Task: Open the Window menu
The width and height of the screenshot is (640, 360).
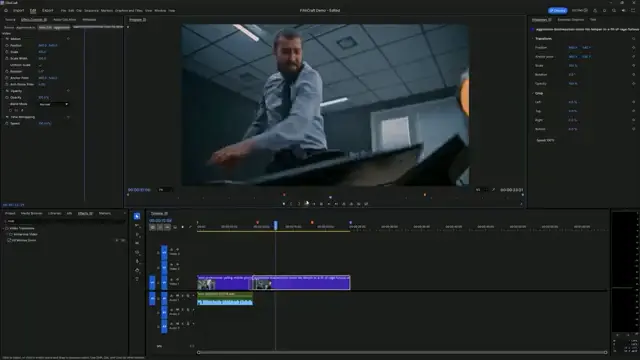Action: click(160, 11)
